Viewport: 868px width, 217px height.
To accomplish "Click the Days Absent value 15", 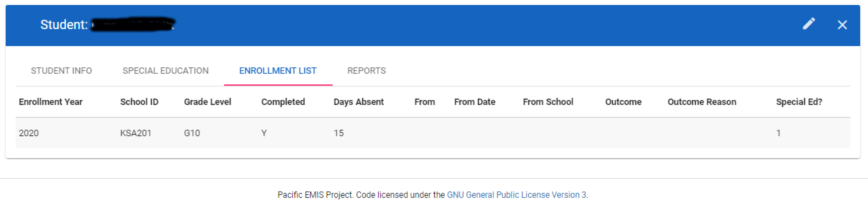I will point(339,133).
